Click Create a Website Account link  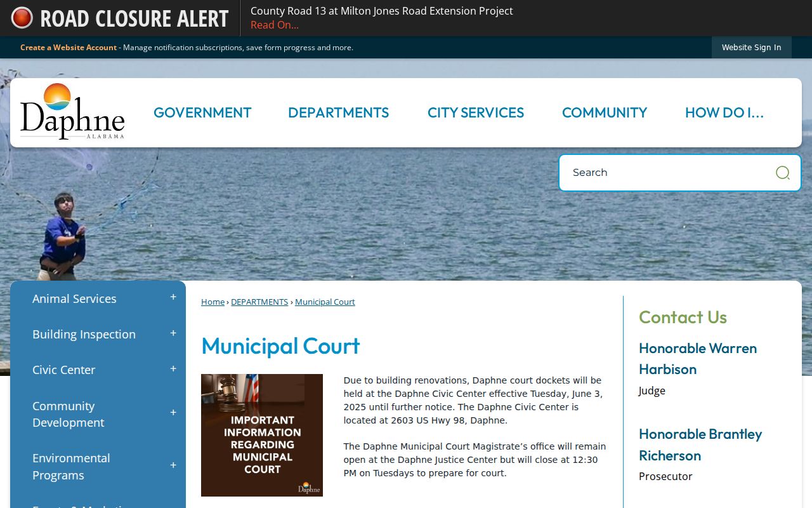(69, 48)
